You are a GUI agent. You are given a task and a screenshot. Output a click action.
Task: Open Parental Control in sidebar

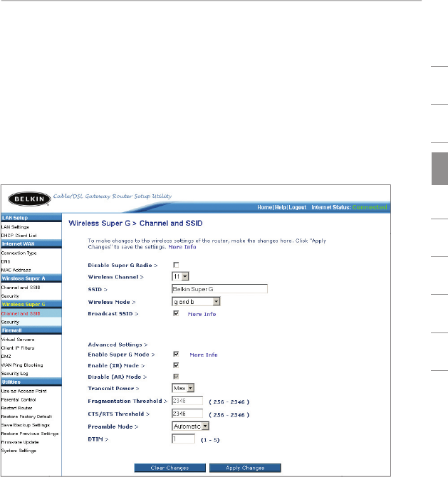(19, 399)
